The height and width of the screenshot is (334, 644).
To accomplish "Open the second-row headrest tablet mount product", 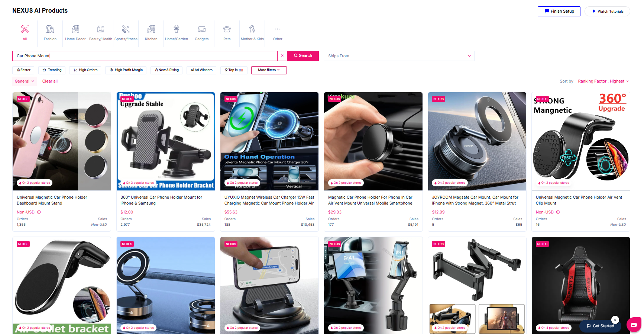I will click(477, 285).
